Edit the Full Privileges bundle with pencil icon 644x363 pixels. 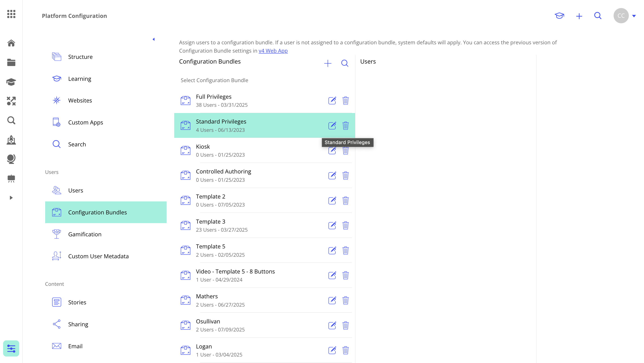[332, 100]
